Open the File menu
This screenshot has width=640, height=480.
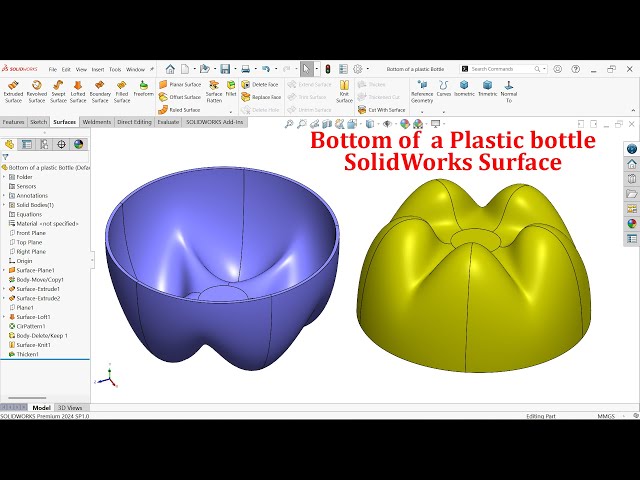[53, 69]
